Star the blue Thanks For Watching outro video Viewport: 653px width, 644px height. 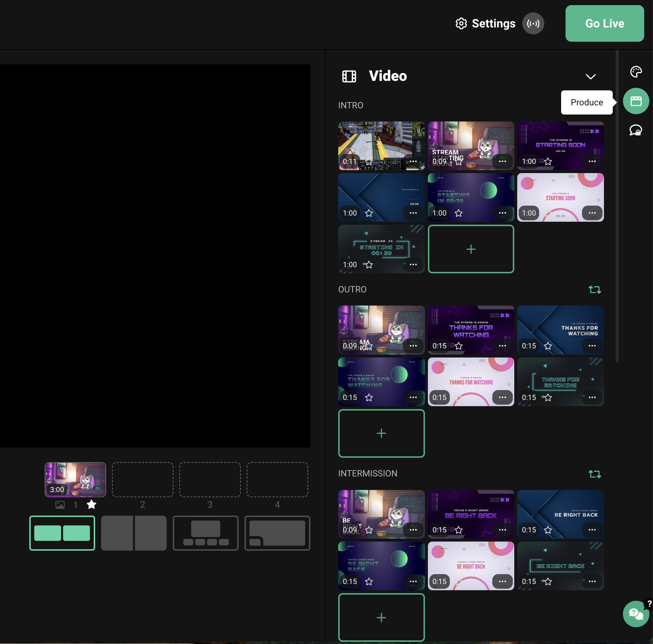point(548,345)
